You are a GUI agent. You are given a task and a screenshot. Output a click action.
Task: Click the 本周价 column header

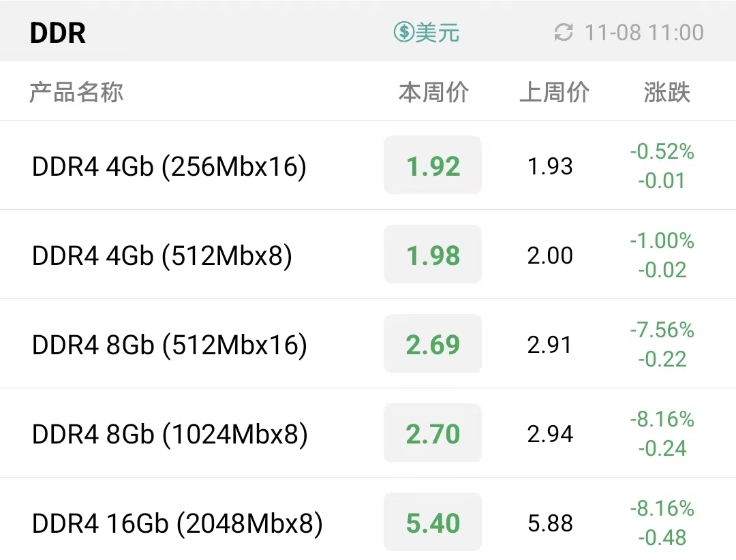pyautogui.click(x=433, y=92)
